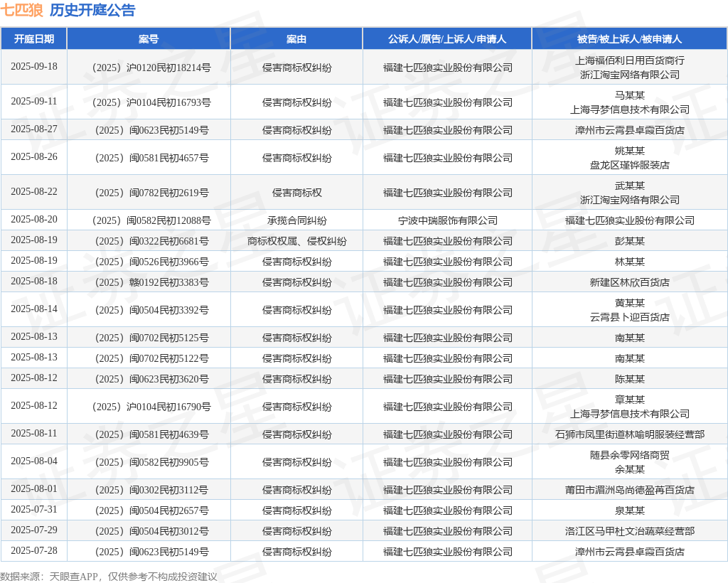728x583 pixels.
Task: Click defendant 莆田市湄洲岛尚德盈苒百货店
Action: click(x=630, y=490)
